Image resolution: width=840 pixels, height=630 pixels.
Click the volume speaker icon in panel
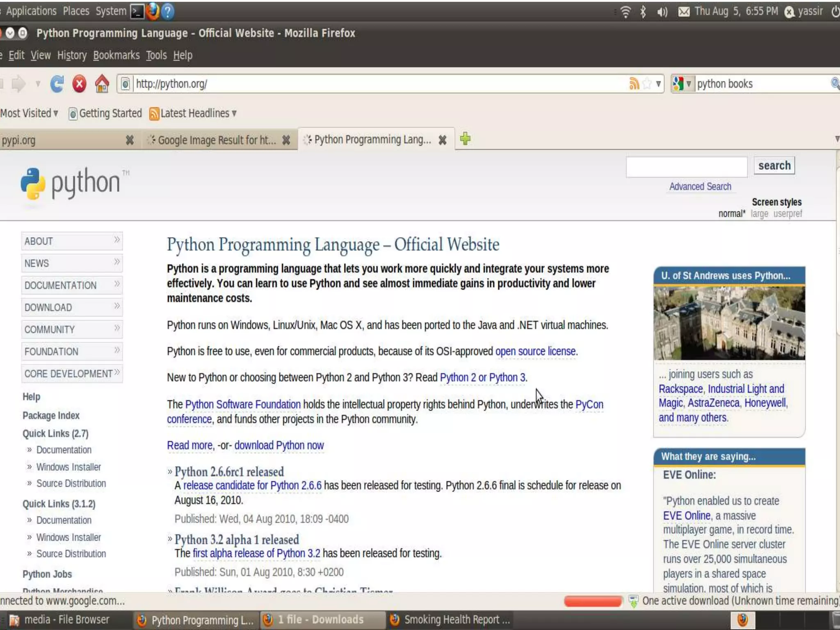pyautogui.click(x=662, y=11)
